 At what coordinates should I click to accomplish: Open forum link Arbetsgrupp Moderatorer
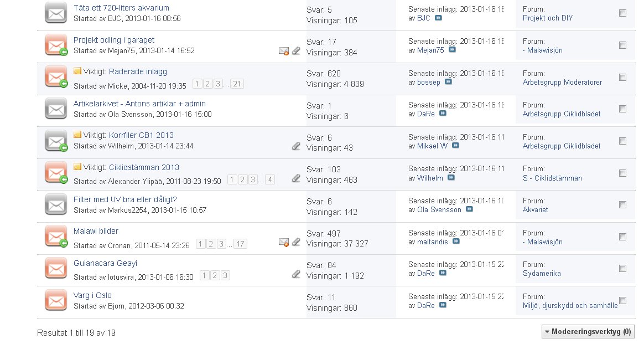tap(562, 82)
